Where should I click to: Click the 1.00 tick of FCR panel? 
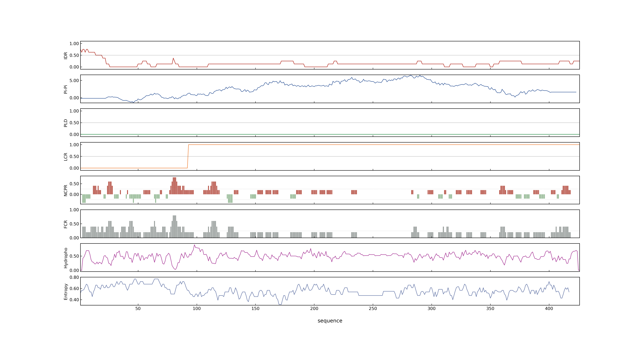74,210
